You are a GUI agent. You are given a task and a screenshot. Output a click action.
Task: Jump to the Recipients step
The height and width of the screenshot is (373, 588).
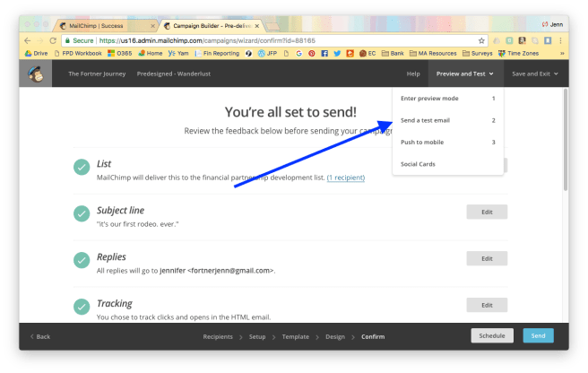(218, 336)
